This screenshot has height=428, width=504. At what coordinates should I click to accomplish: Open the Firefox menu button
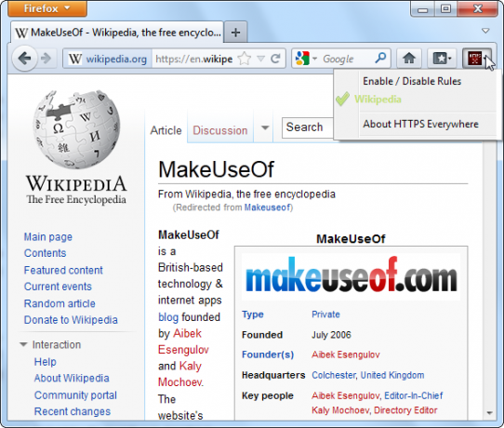tap(47, 8)
